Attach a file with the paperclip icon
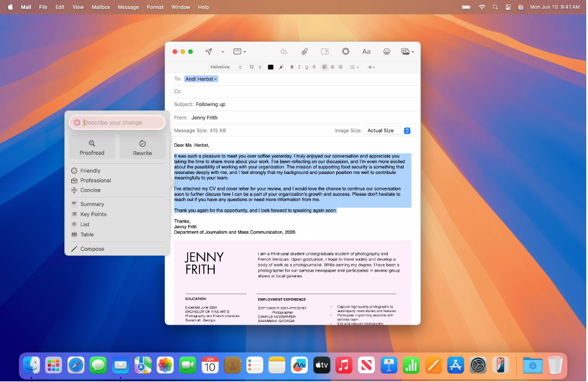The height and width of the screenshot is (382, 588). (x=305, y=52)
